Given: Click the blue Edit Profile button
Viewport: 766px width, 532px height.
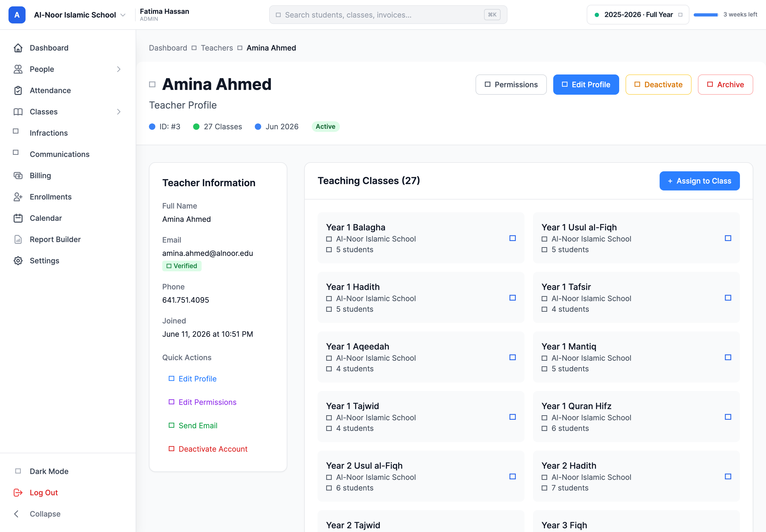Looking at the screenshot, I should pyautogui.click(x=586, y=85).
